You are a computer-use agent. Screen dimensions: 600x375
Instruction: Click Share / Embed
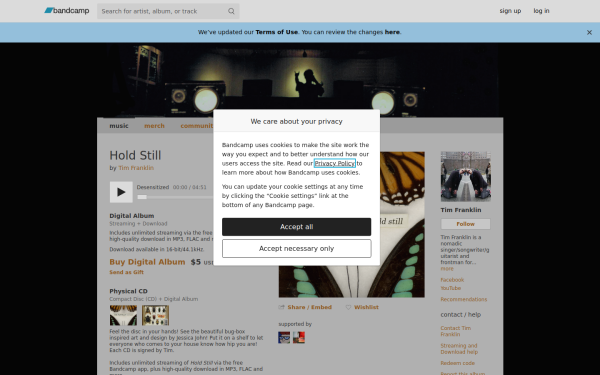pyautogui.click(x=305, y=307)
